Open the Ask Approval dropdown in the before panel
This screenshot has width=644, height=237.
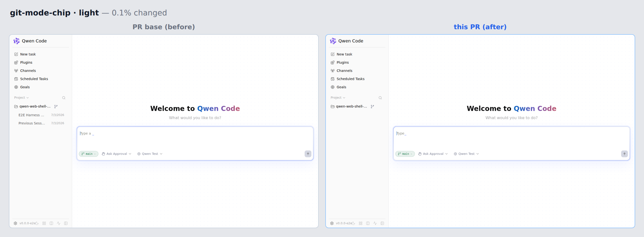(116, 154)
